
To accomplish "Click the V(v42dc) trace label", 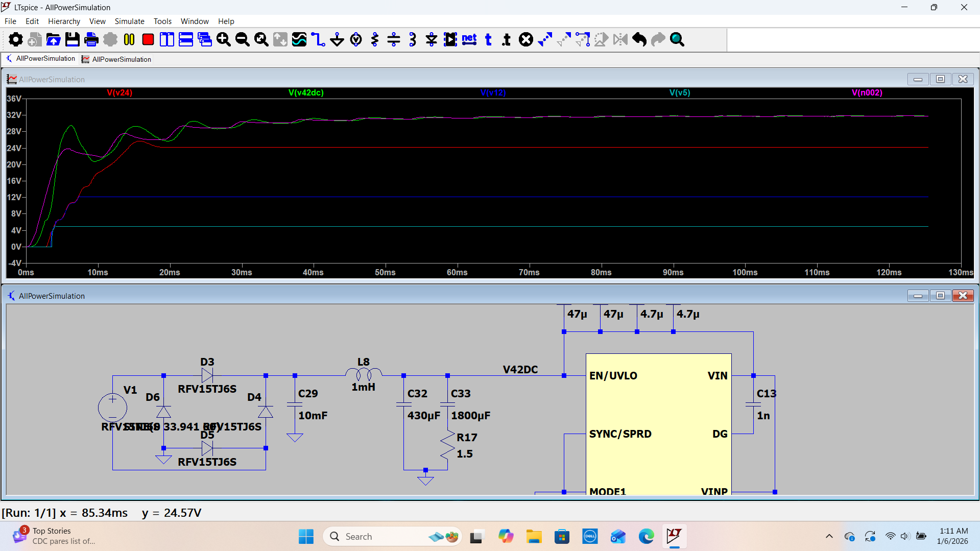I will [x=306, y=92].
